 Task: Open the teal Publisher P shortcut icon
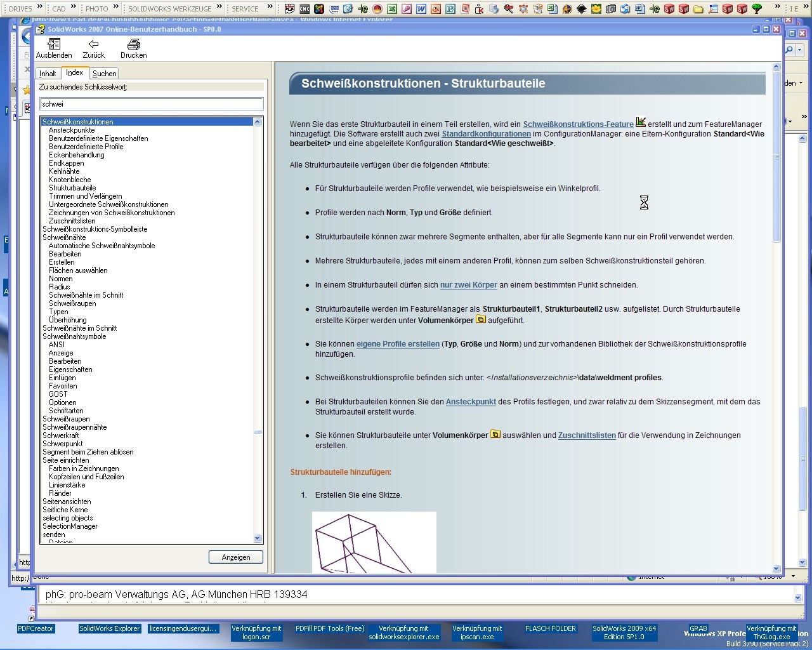click(x=450, y=9)
